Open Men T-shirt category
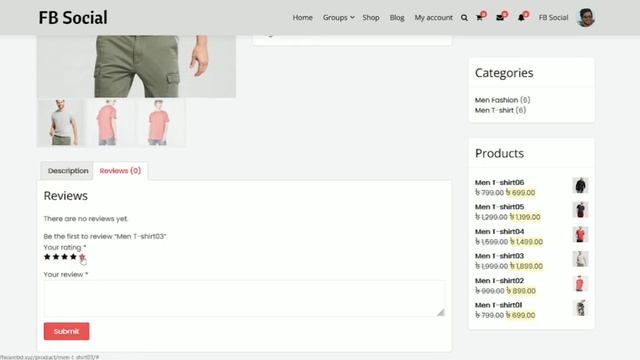Image resolution: width=640 pixels, height=360 pixels. (494, 110)
